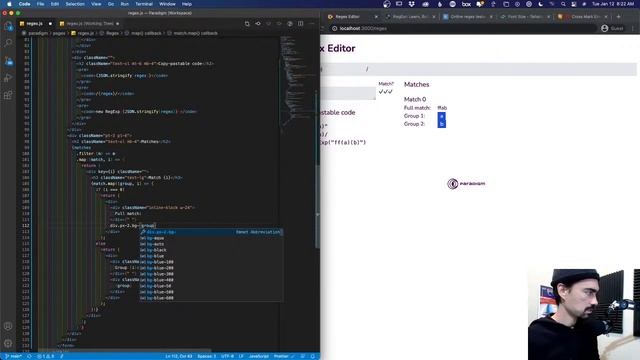Open the browser's three-dot menu

tap(633, 28)
